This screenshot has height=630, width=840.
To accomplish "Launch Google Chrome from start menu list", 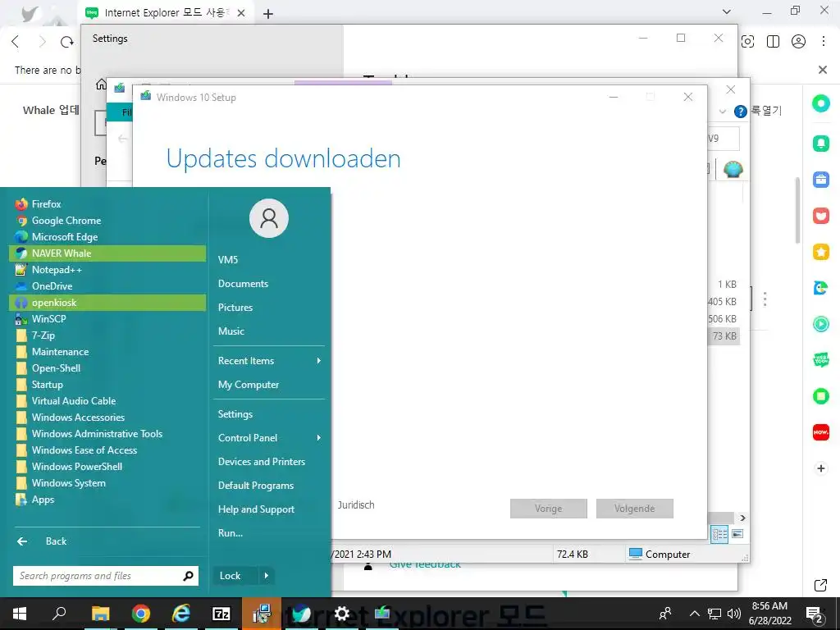I will coord(107,221).
